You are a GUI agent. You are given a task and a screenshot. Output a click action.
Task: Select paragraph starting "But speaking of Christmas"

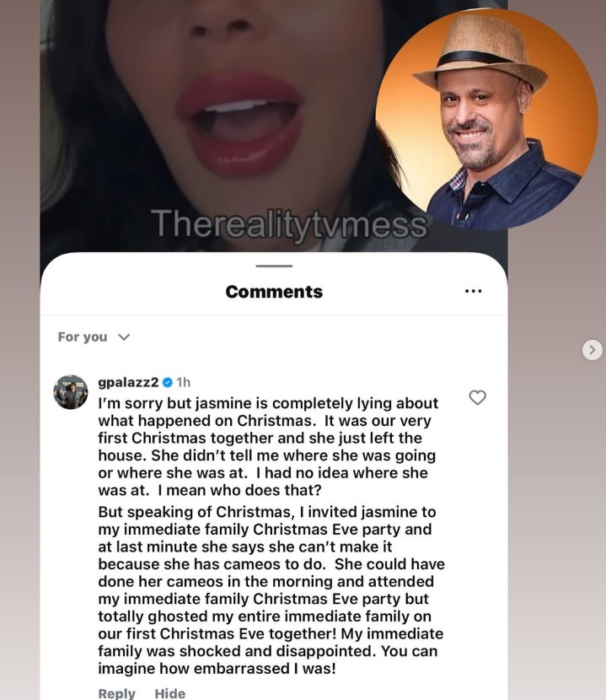coord(271,590)
